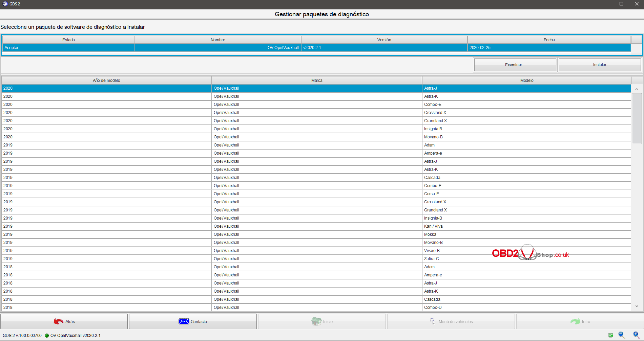Select the OV OpelVauxhall v2020.2.1 package row
The height and width of the screenshot is (341, 644).
[x=316, y=48]
